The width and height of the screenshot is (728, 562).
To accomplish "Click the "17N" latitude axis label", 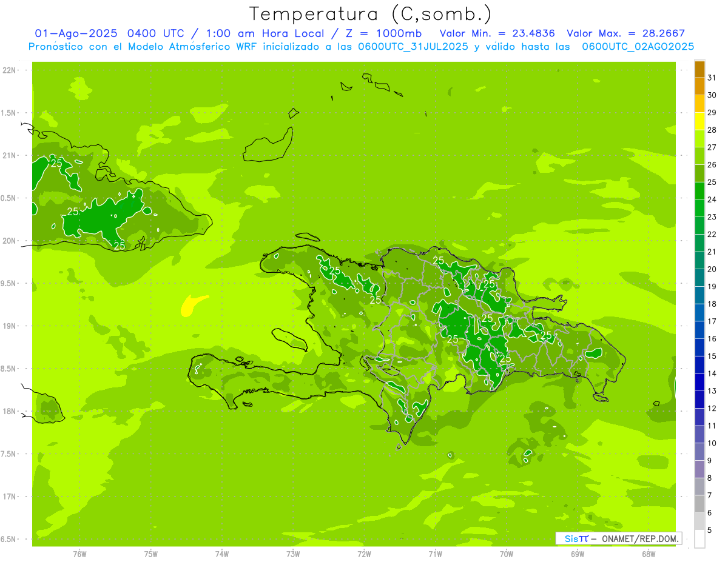I will coord(9,497).
